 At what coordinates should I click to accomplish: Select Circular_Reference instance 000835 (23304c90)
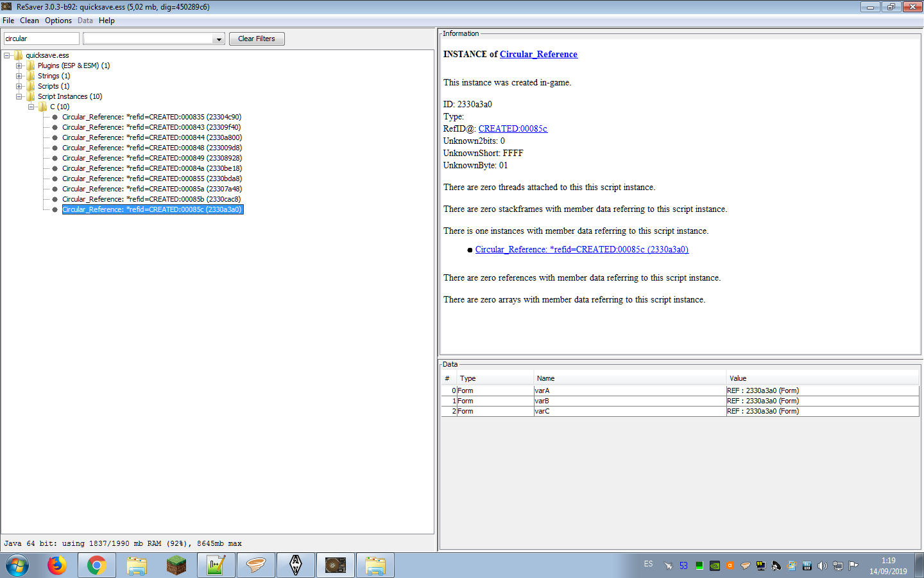[x=151, y=117]
